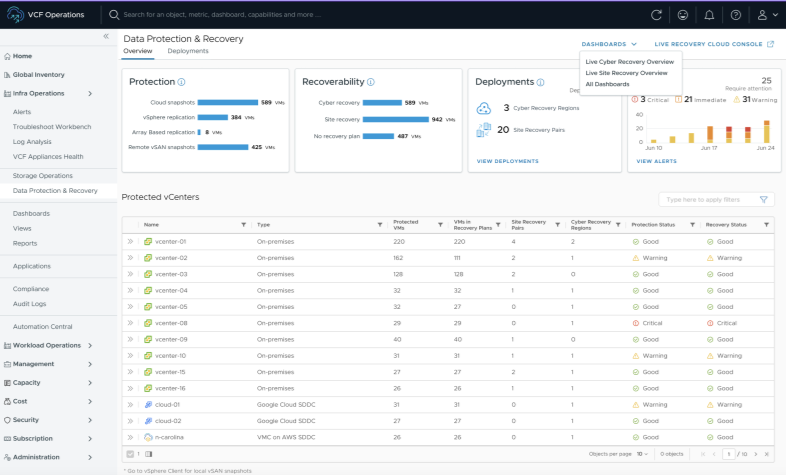This screenshot has height=475, width=786.
Task: Click the Cyber Recovery Regions cloud icon
Action: (x=484, y=108)
